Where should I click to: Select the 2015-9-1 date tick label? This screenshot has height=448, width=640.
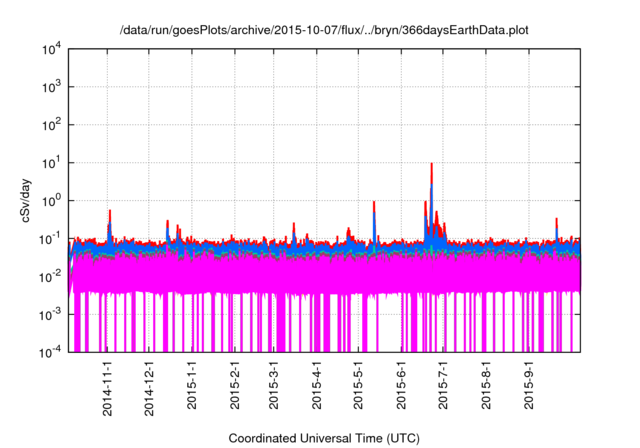pos(528,387)
